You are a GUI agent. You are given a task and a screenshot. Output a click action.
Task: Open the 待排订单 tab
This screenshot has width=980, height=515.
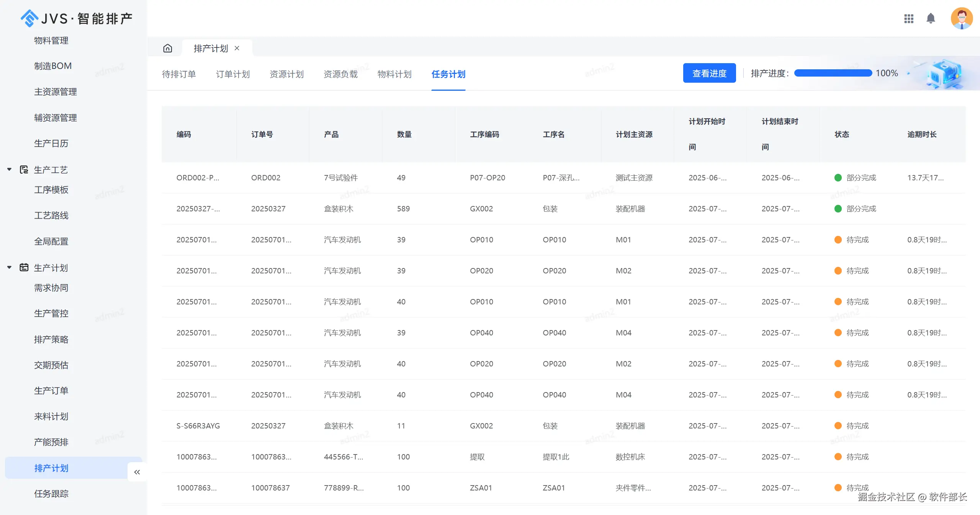179,74
